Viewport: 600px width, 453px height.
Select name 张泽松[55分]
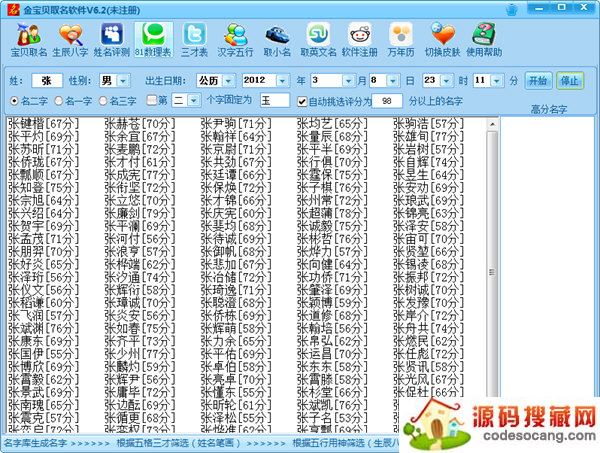tap(236, 418)
